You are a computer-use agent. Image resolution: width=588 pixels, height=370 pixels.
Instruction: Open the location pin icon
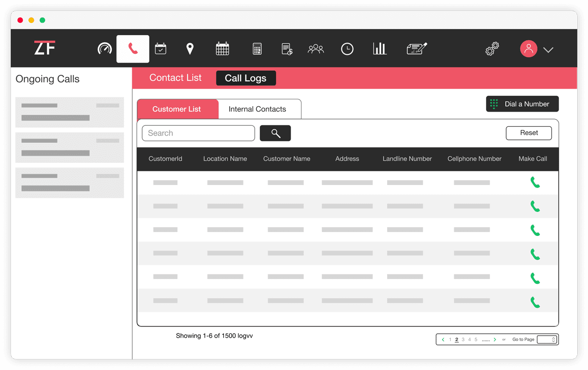190,48
